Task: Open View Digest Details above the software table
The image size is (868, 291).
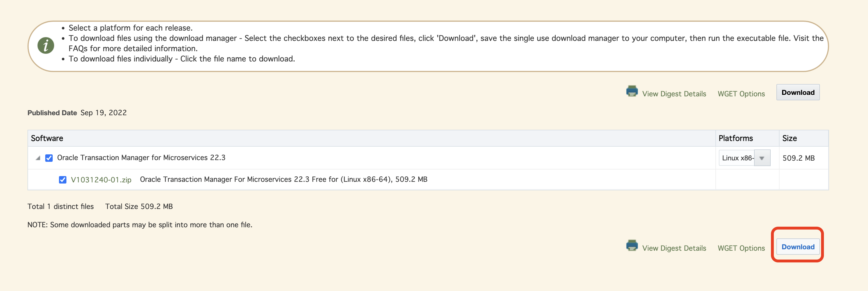Action: point(674,94)
